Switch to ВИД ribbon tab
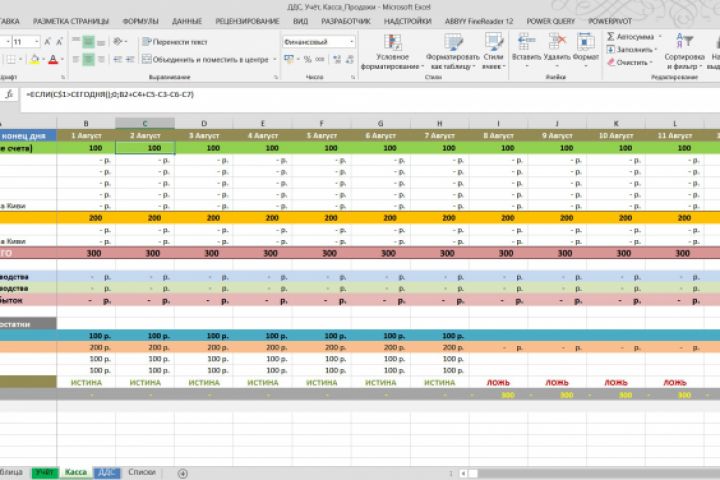Viewport: 720px width, 480px height. [x=300, y=21]
